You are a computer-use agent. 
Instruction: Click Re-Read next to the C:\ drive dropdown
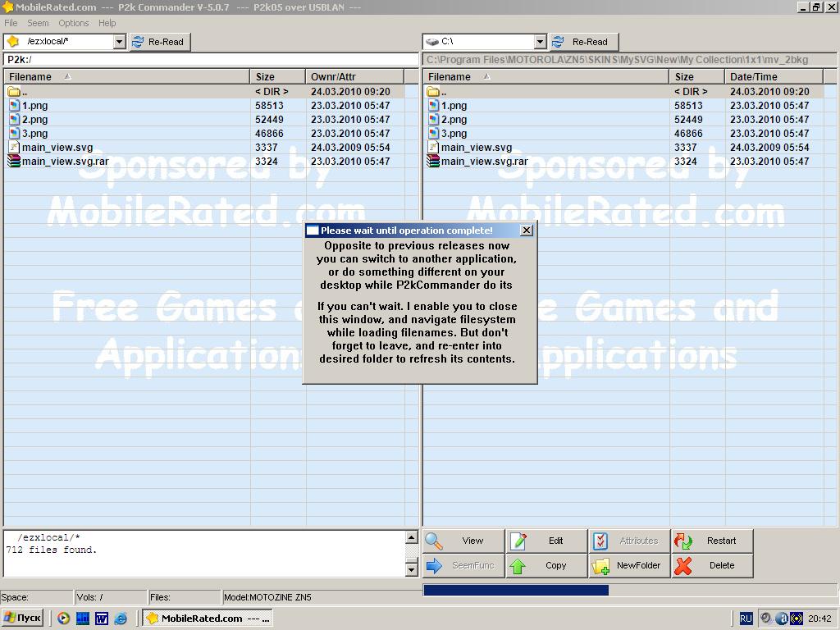tap(584, 42)
